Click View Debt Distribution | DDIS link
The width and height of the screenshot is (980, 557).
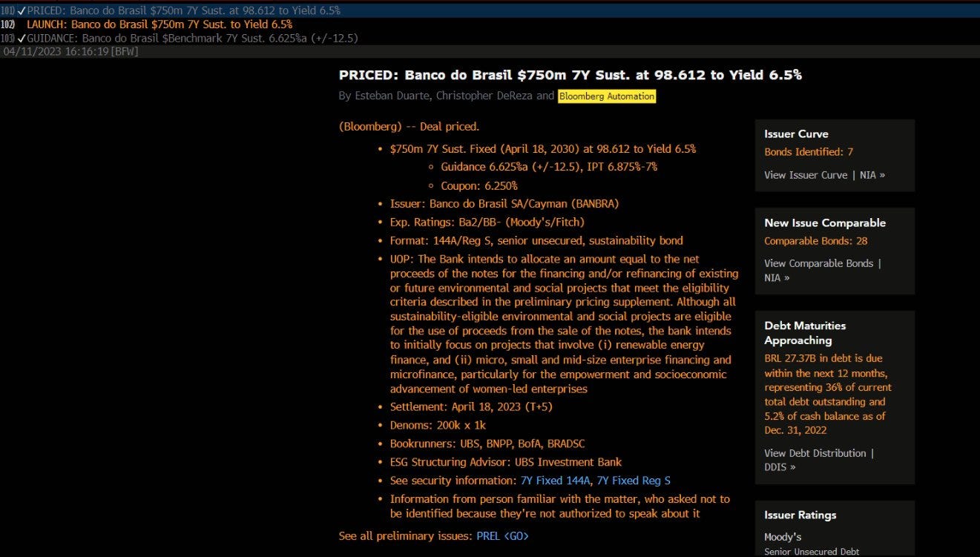tap(819, 460)
